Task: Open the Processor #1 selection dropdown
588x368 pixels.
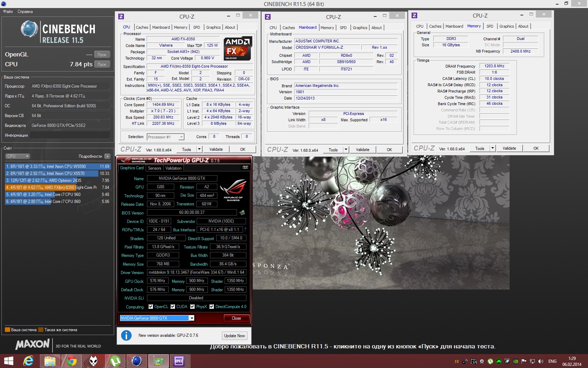Action: 181,137
